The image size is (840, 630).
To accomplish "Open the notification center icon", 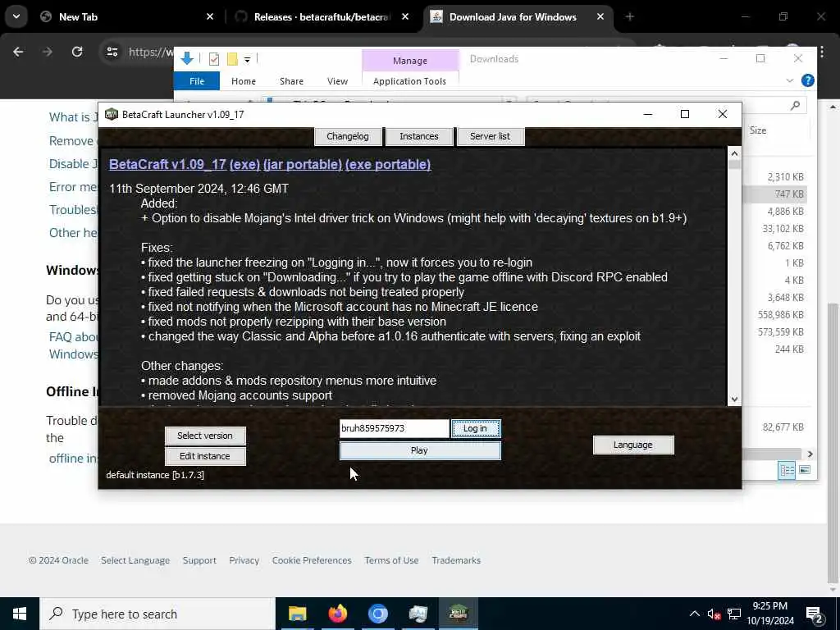I will (815, 614).
